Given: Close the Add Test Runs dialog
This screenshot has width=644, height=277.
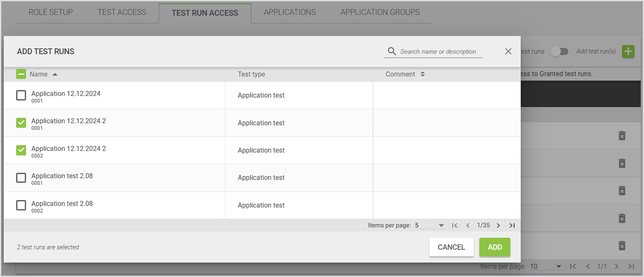Looking at the screenshot, I should pyautogui.click(x=508, y=51).
